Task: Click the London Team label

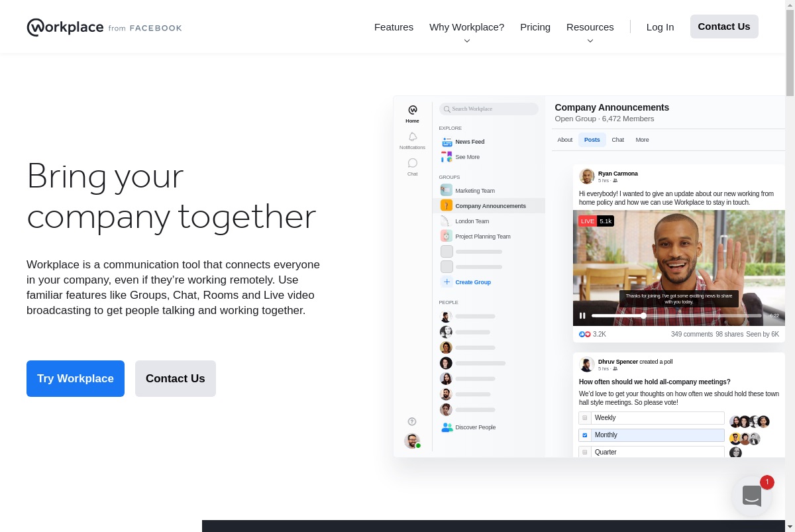Action: click(x=472, y=221)
